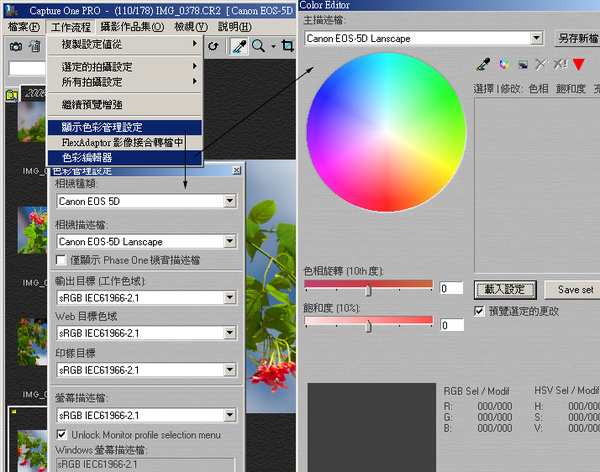The image size is (600, 472).
Task: Click the develop document icon beside camera
Action: pyautogui.click(x=35, y=46)
